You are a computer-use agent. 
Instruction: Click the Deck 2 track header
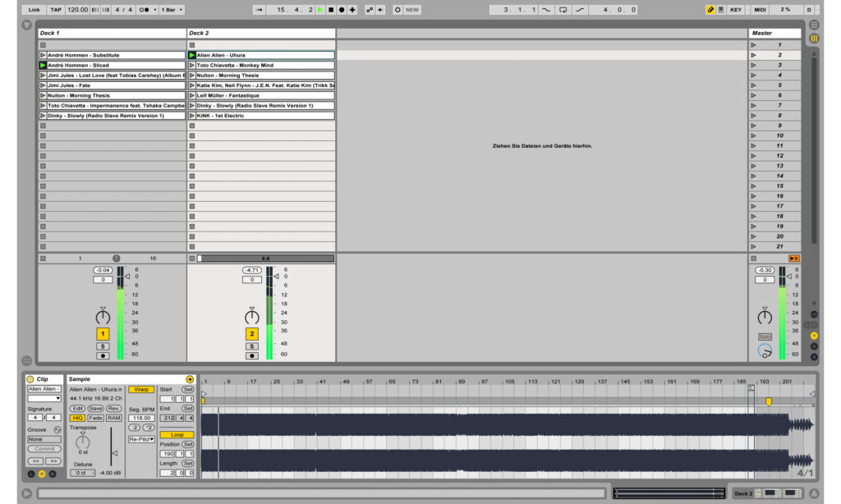261,33
